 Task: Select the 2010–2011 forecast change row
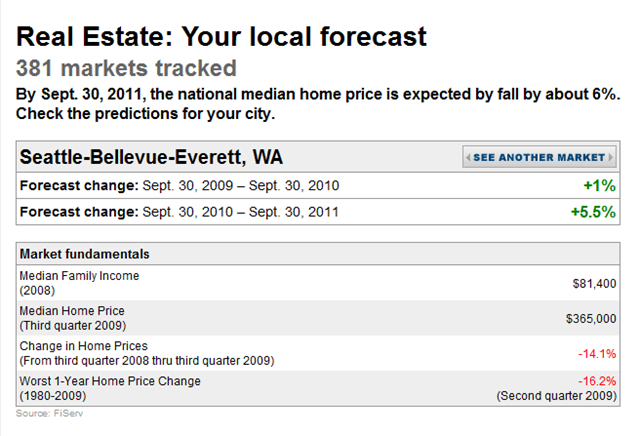318,212
